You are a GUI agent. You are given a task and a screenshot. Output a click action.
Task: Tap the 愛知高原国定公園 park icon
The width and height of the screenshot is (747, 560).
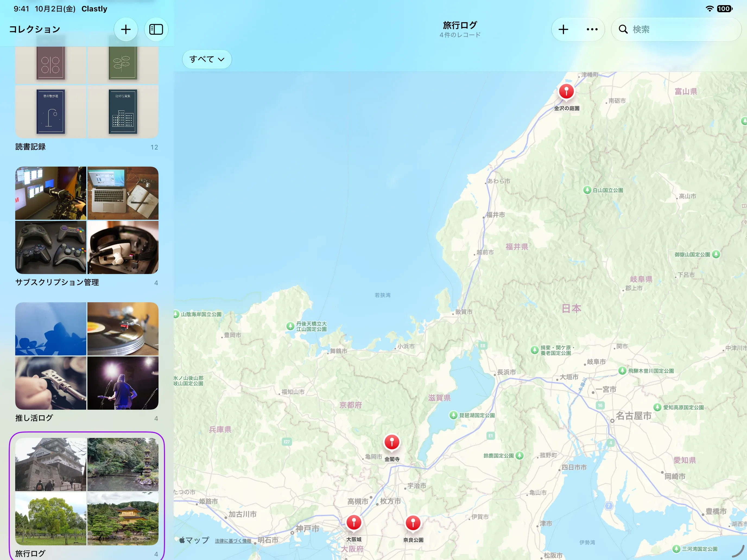(x=657, y=407)
